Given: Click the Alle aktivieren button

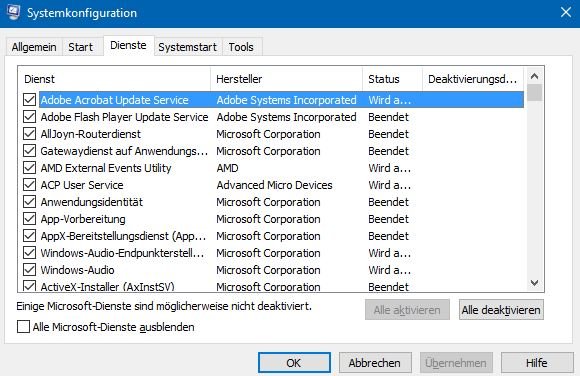Looking at the screenshot, I should point(407,310).
